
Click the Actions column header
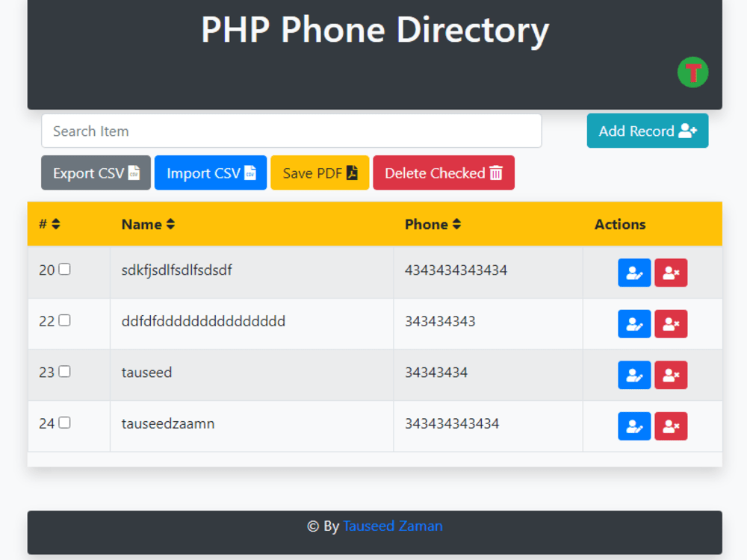click(620, 224)
